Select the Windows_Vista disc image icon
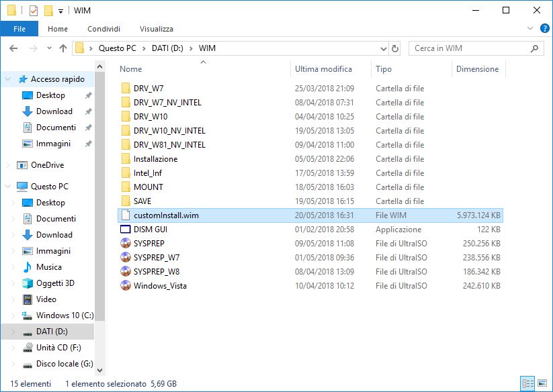 click(x=126, y=286)
